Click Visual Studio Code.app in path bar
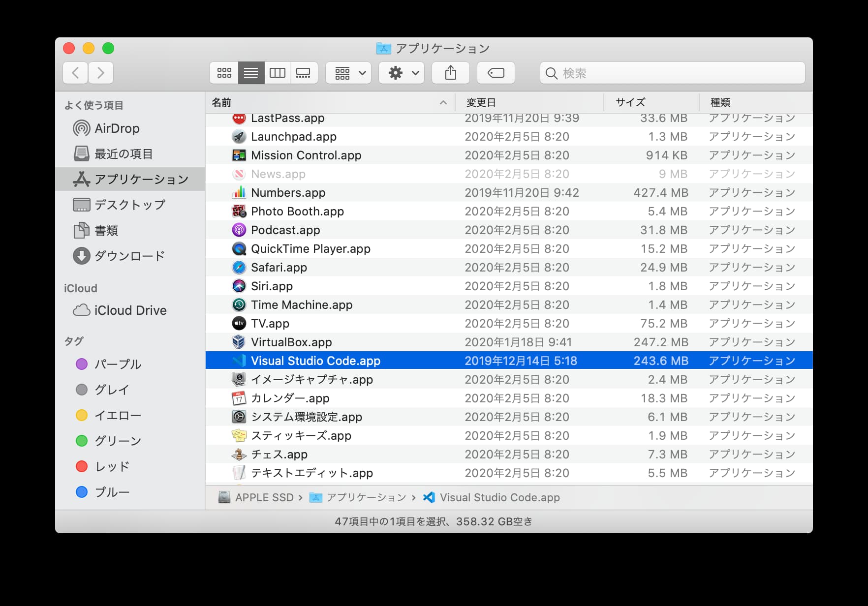The width and height of the screenshot is (868, 606). point(491,498)
